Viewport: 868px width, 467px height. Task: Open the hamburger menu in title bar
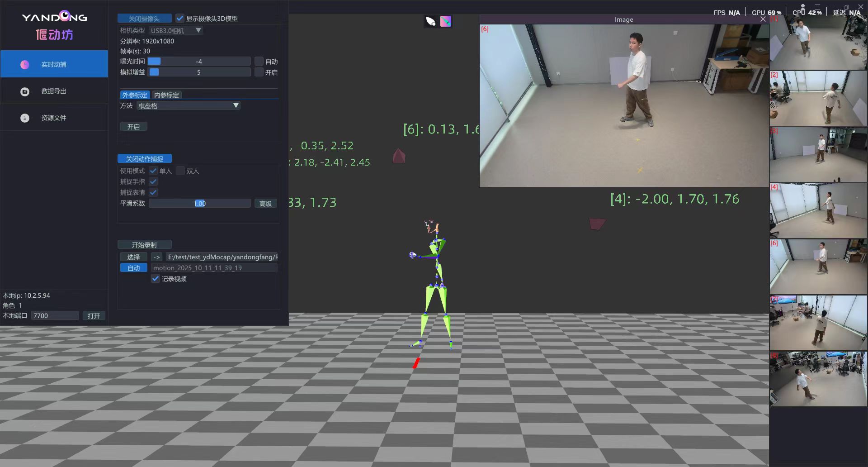[817, 6]
